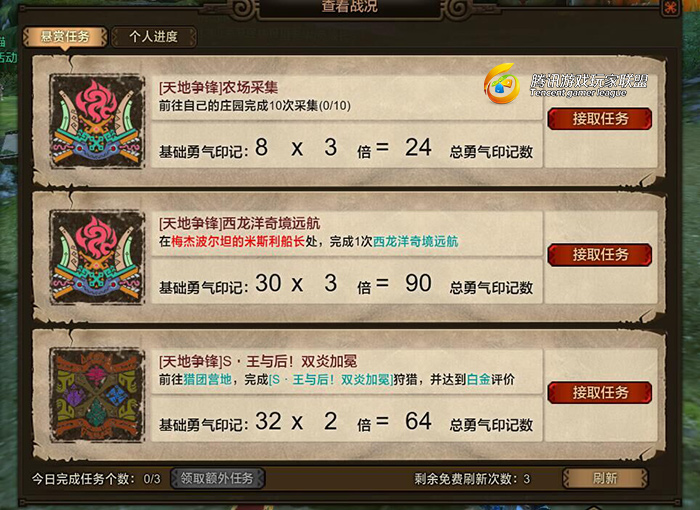The image size is (700, 510).
Task: Click the 双炎加冕 quest emblem icon
Action: click(x=97, y=396)
